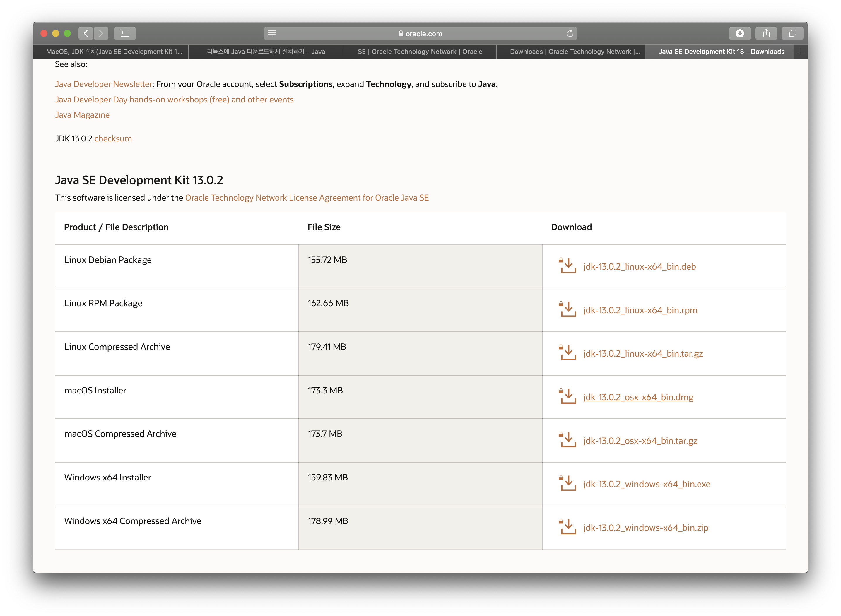Show the tab overview
This screenshot has height=616, width=841.
click(792, 34)
